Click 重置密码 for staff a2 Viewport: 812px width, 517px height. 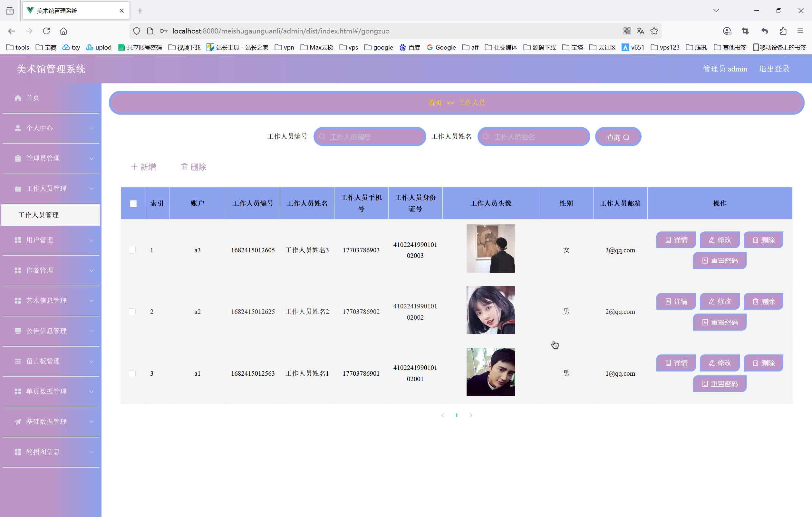[x=720, y=322]
